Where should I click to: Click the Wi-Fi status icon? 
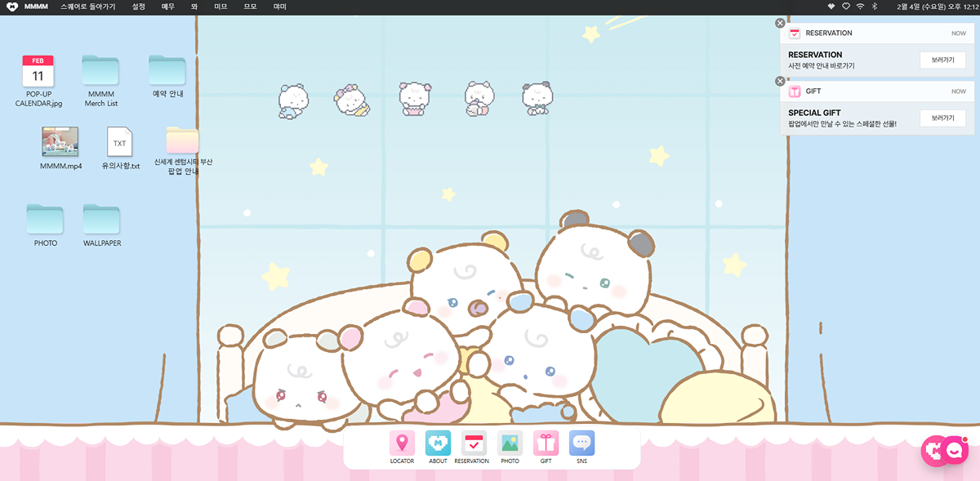860,7
